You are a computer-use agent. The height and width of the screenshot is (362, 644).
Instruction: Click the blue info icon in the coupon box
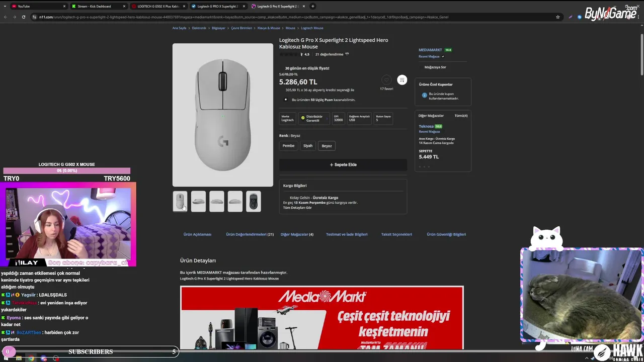(424, 95)
